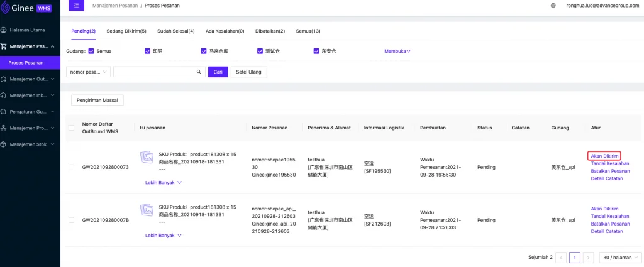Open the nomor pesanan search type dropdown

(88, 72)
